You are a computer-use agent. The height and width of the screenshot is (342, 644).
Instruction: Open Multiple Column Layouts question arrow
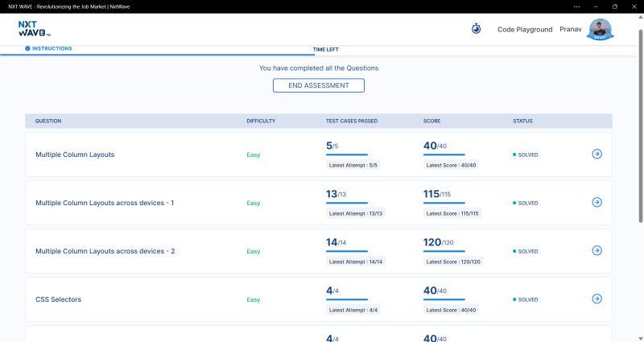pyautogui.click(x=597, y=154)
